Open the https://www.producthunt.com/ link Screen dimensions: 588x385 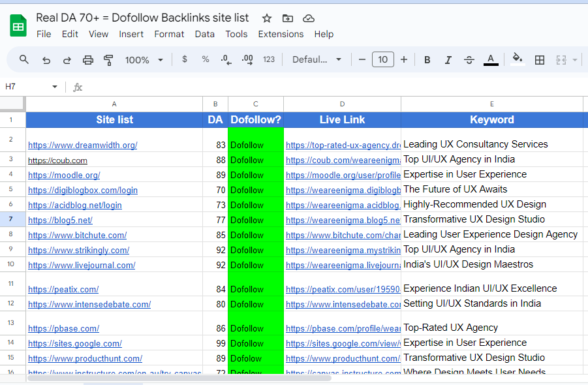click(85, 358)
